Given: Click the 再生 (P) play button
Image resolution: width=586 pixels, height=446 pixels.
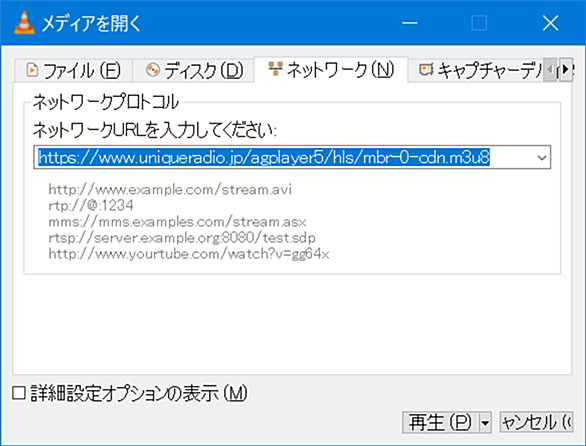Looking at the screenshot, I should [440, 423].
